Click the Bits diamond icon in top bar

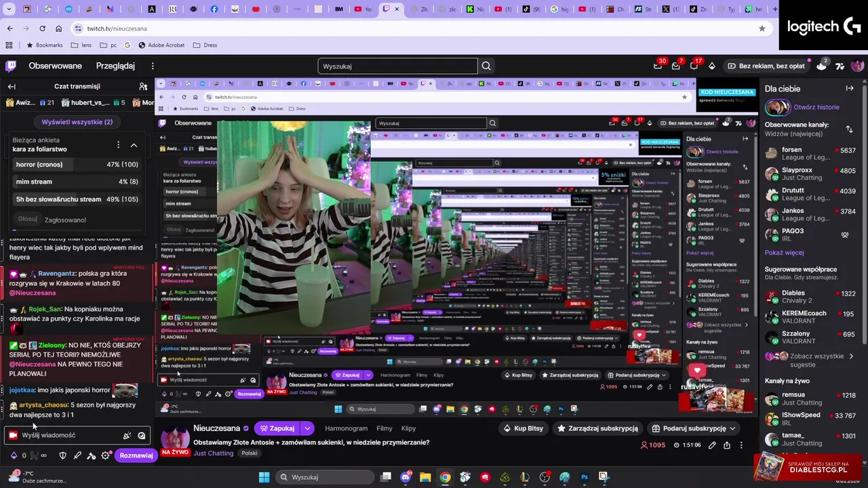click(x=712, y=66)
